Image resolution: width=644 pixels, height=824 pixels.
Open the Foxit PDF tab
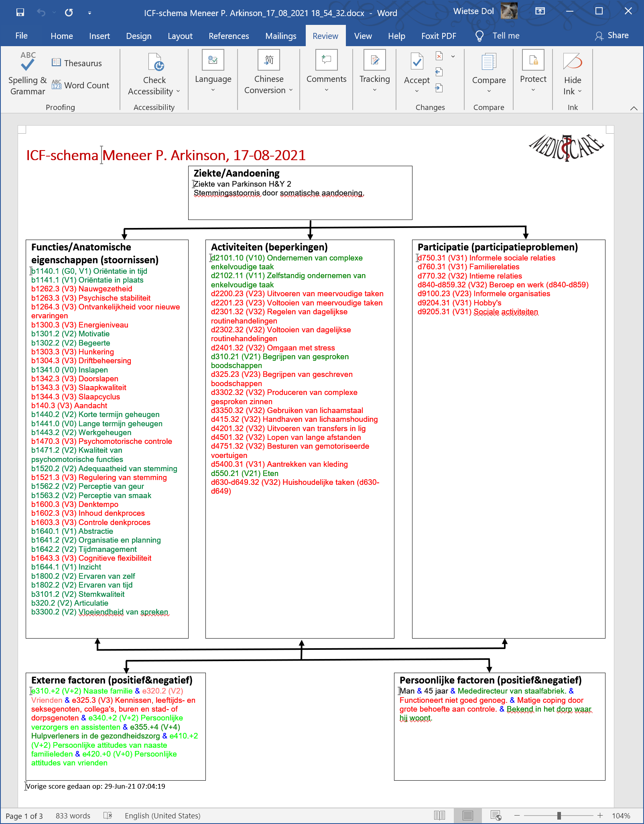438,36
